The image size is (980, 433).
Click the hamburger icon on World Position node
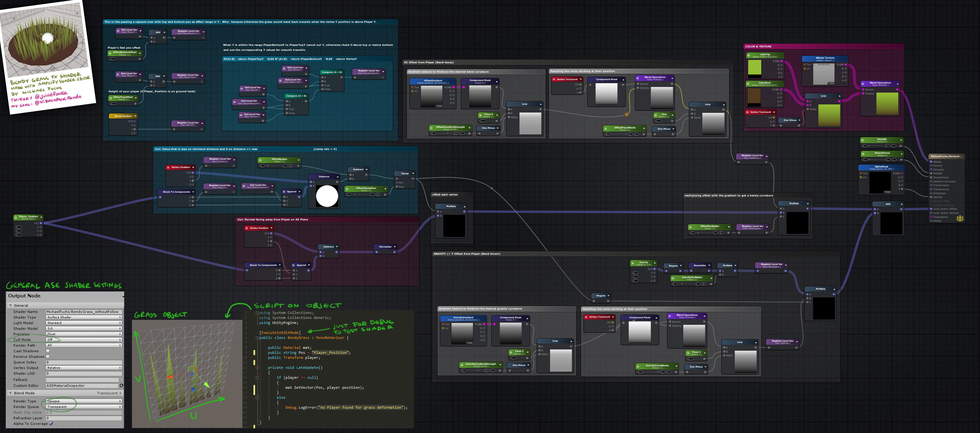tap(111, 116)
